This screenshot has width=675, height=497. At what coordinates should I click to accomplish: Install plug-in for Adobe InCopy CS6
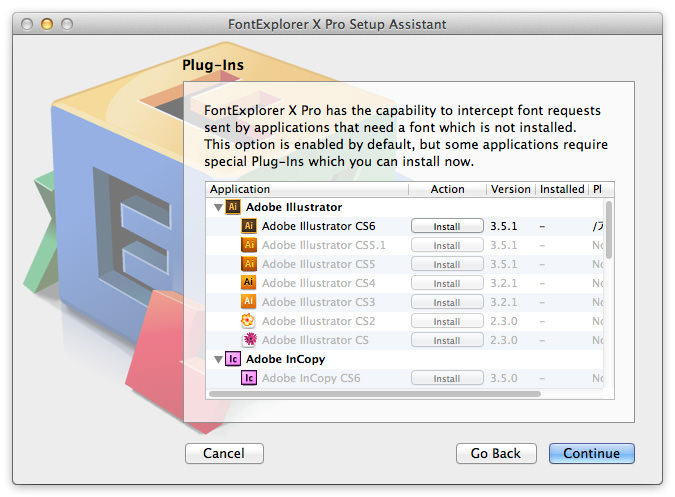tap(447, 378)
